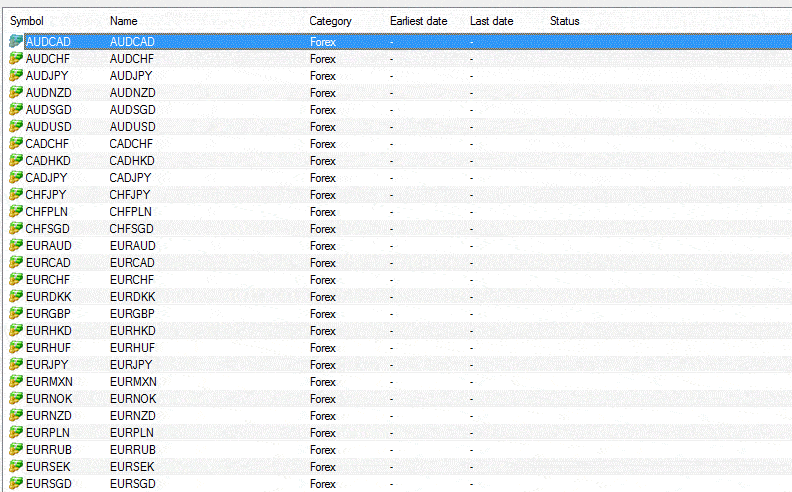Click the Last date column header
The height and width of the screenshot is (492, 792).
tap(491, 21)
